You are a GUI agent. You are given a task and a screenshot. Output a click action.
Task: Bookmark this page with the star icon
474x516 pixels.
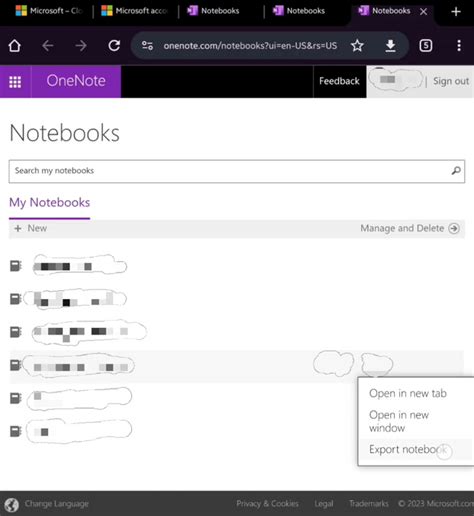357,45
